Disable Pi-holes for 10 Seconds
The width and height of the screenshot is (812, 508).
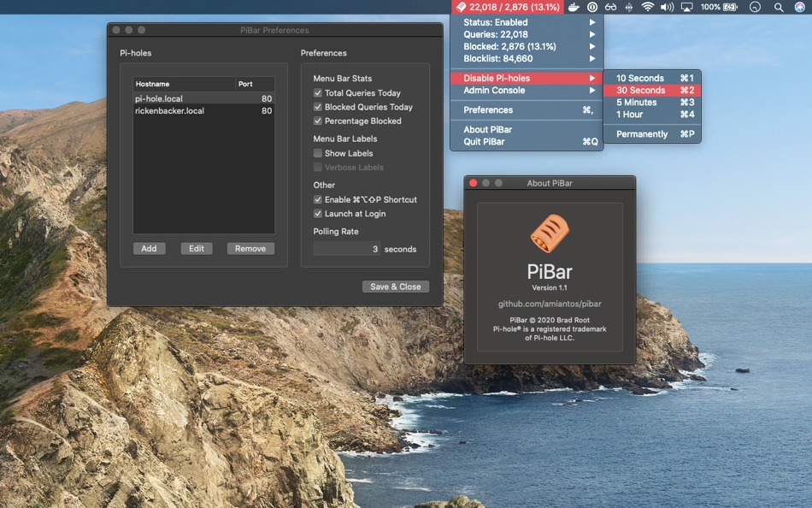(x=652, y=79)
